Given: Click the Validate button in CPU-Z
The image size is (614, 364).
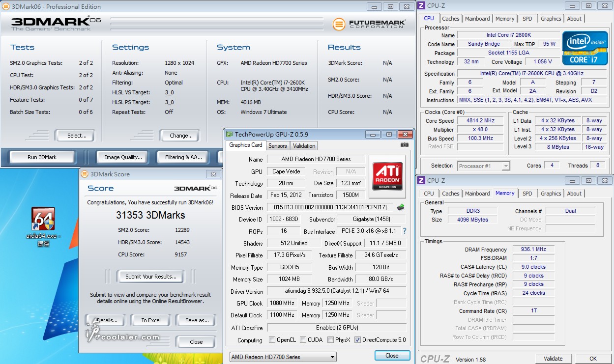Looking at the screenshot, I should point(553,359).
